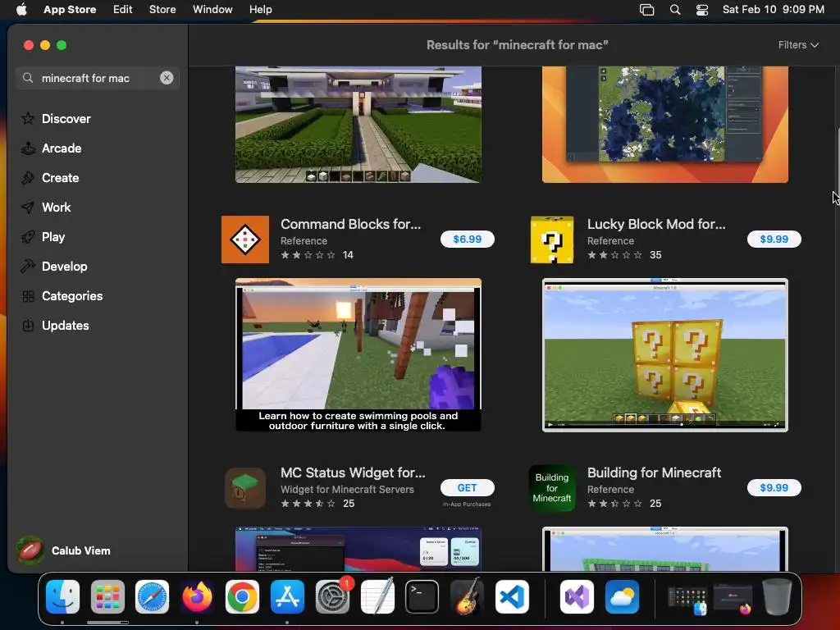Open the Apple menu
Screen dimensions: 840x630
click(21, 9)
